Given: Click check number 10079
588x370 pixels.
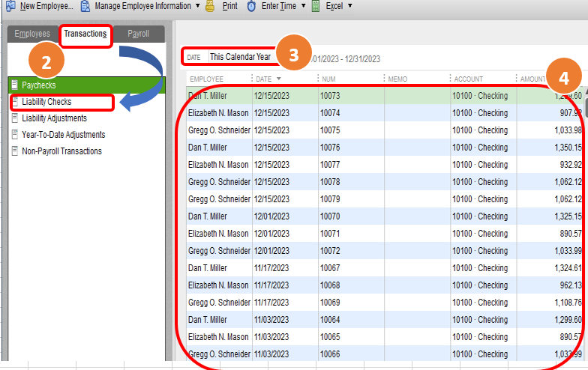Looking at the screenshot, I should tap(330, 199).
